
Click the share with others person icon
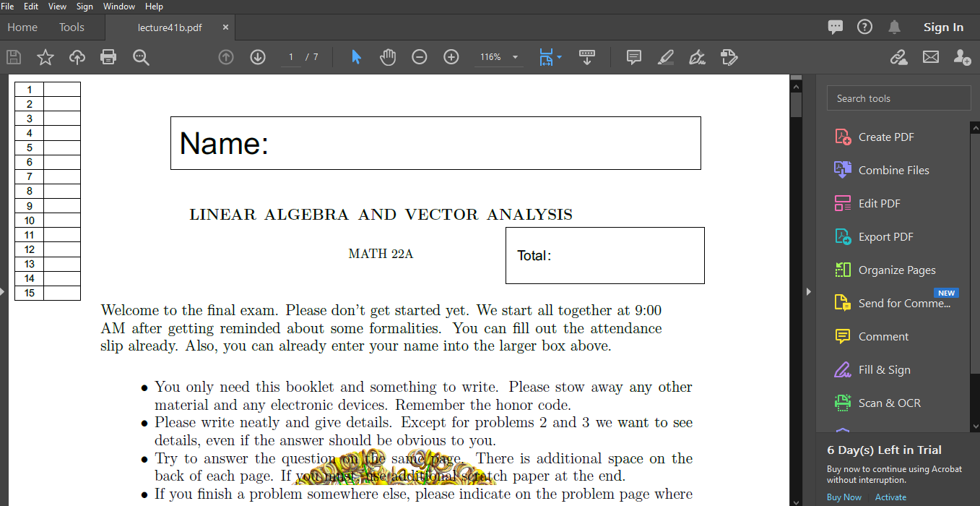click(962, 57)
